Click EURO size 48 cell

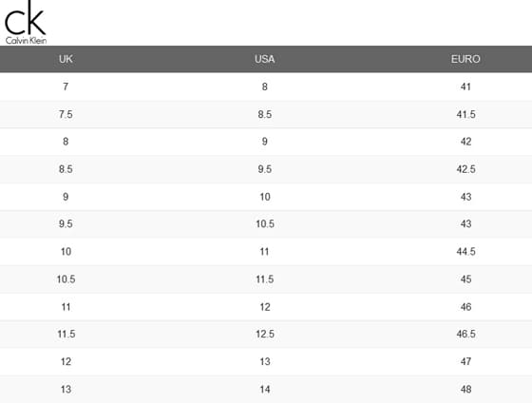[x=465, y=390]
